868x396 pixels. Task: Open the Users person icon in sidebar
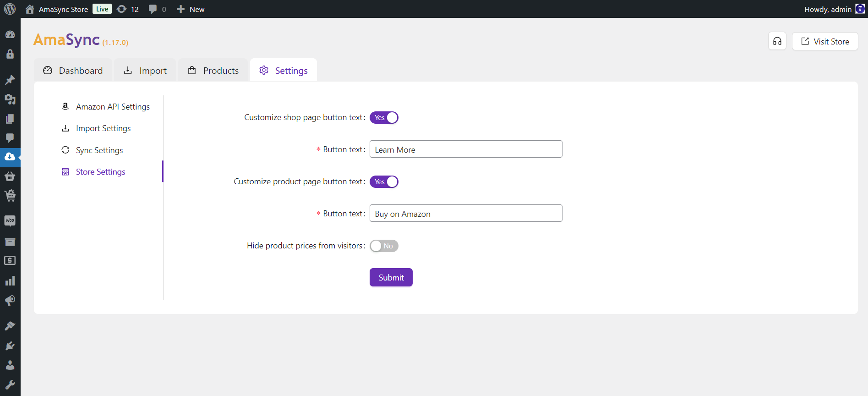pyautogui.click(x=10, y=365)
